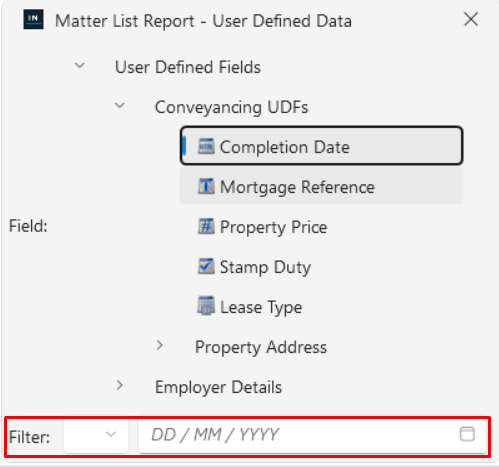
Task: Click the Stamp Duty checkbox-type icon
Action: point(206,267)
